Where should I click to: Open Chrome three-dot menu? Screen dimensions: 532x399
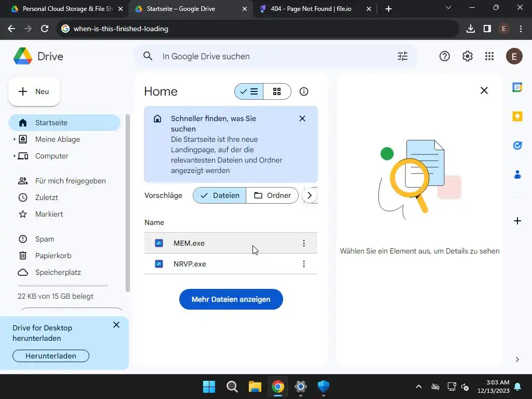521,29
